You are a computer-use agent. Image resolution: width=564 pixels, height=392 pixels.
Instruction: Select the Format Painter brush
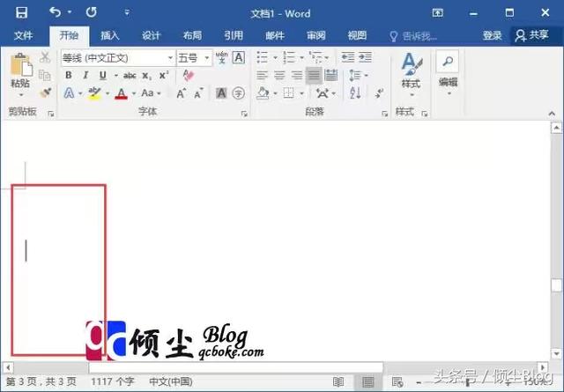[x=45, y=92]
